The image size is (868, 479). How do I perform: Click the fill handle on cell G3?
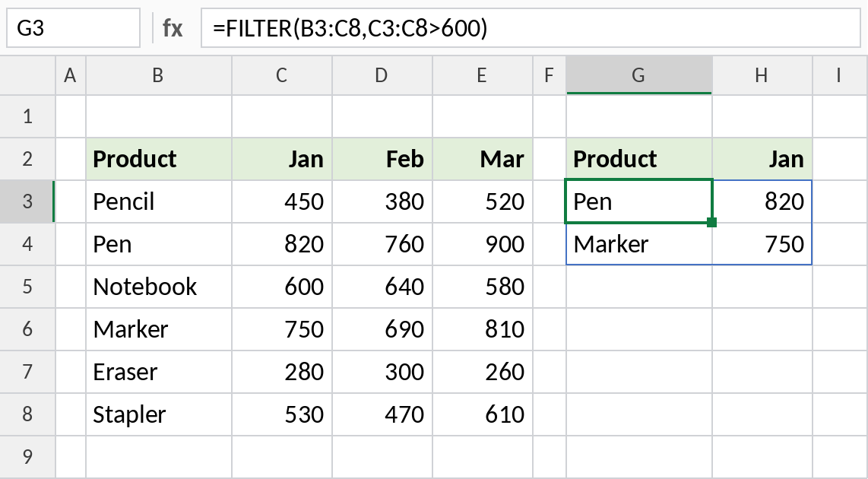coord(712,223)
